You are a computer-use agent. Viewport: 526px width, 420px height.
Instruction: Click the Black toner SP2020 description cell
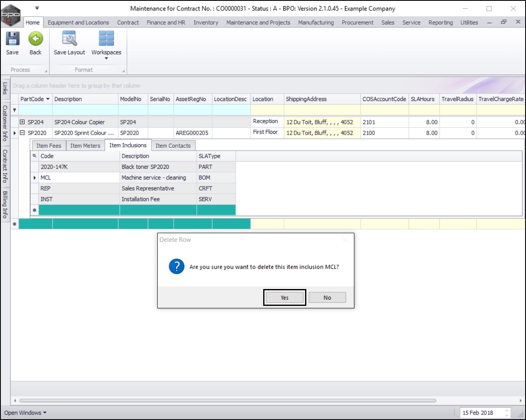coord(158,167)
